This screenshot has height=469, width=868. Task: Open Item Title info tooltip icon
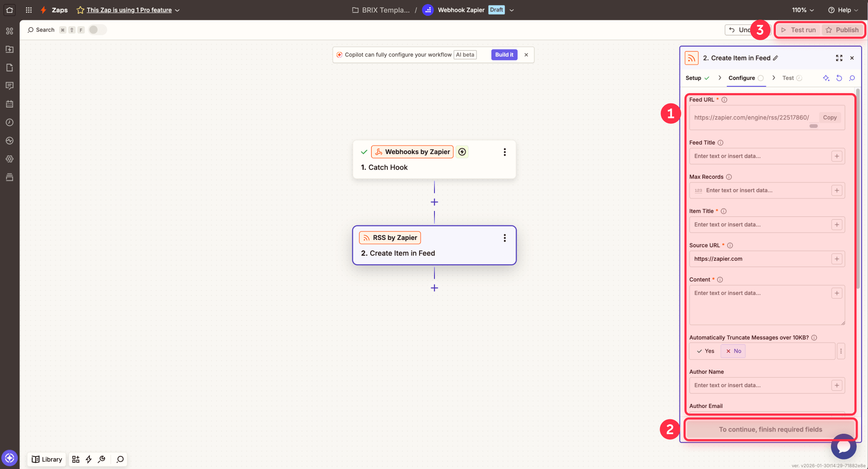[723, 211]
